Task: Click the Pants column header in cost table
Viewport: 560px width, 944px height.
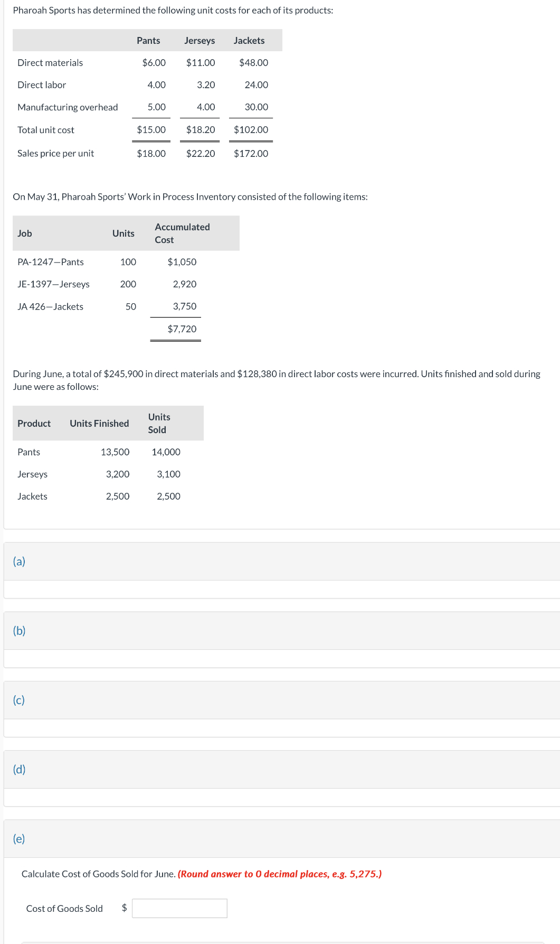Action: coord(148,41)
